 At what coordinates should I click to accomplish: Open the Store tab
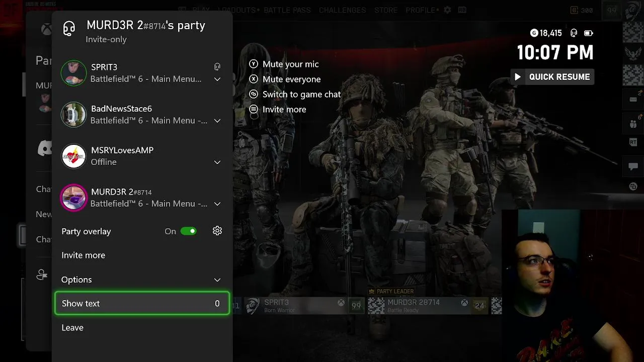pyautogui.click(x=386, y=10)
